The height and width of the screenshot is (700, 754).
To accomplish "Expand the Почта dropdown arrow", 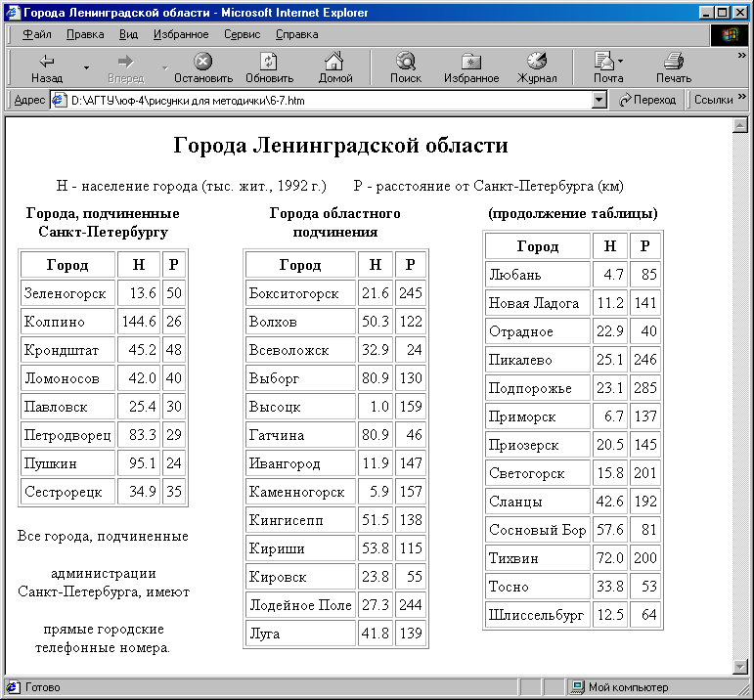I will tap(620, 61).
